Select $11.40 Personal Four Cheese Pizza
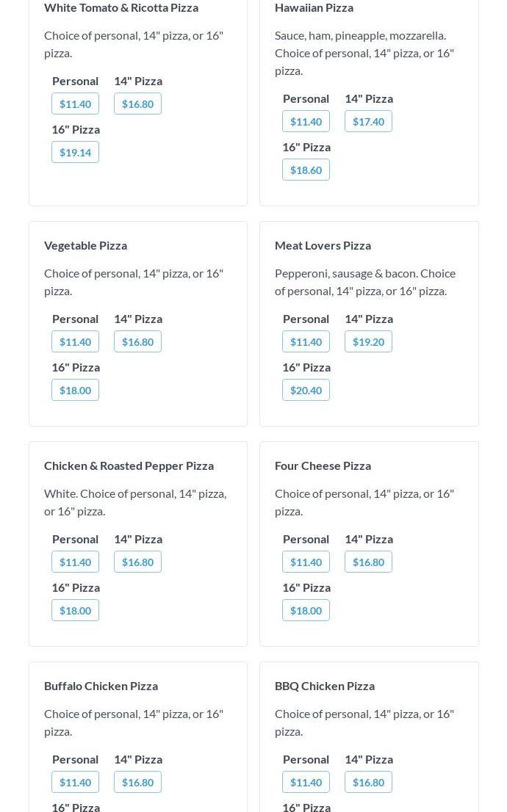 point(306,562)
